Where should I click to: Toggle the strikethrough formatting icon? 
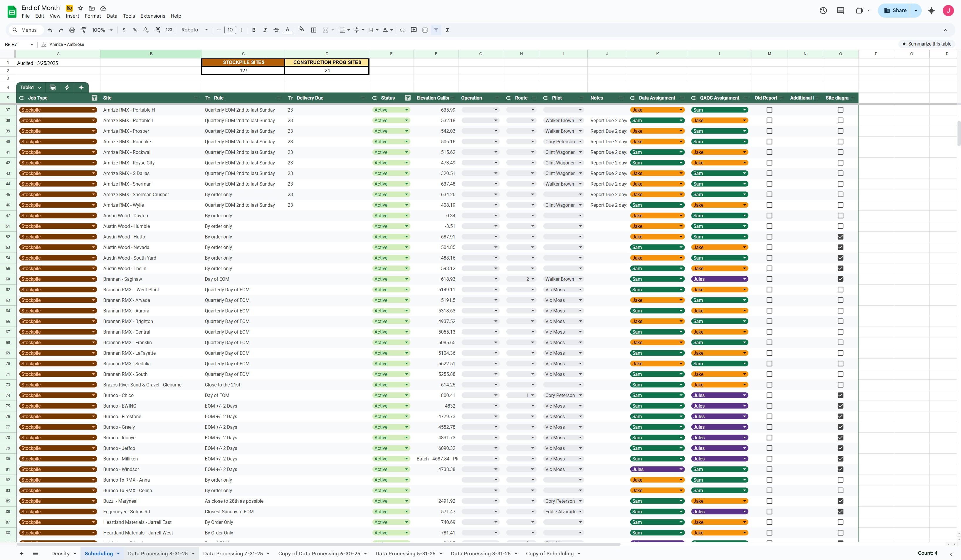(x=276, y=30)
